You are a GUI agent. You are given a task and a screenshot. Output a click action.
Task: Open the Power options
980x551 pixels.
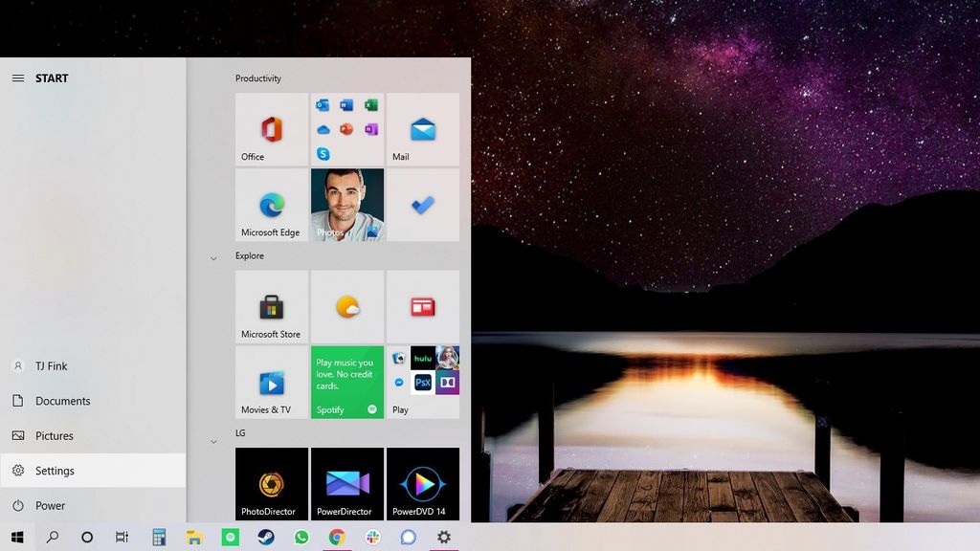coord(50,505)
